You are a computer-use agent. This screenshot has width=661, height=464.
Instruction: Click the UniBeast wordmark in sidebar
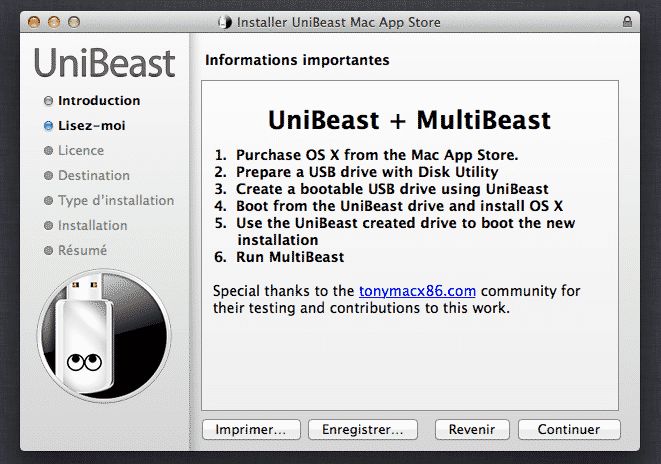click(x=105, y=63)
